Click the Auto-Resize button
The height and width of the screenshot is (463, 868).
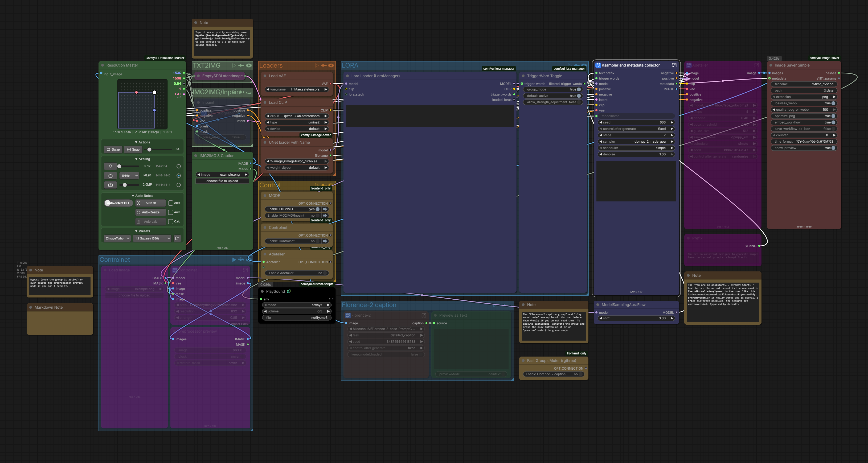pyautogui.click(x=151, y=213)
